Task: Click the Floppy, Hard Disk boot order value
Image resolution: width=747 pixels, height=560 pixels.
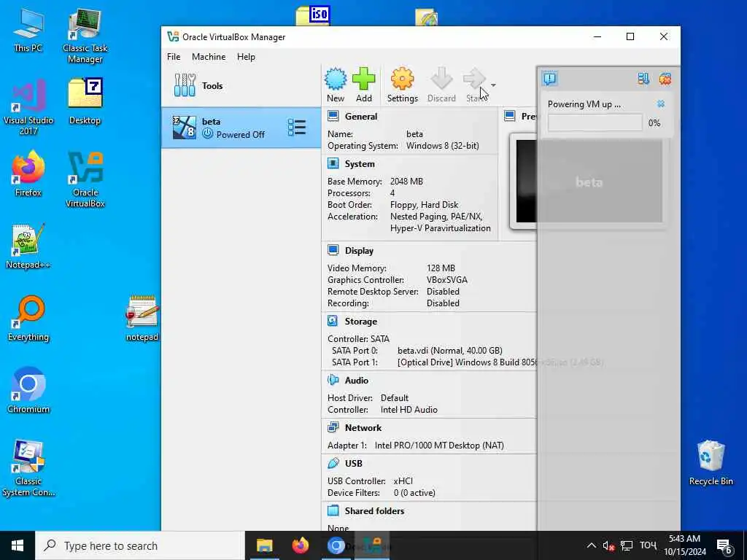Action: (x=424, y=205)
